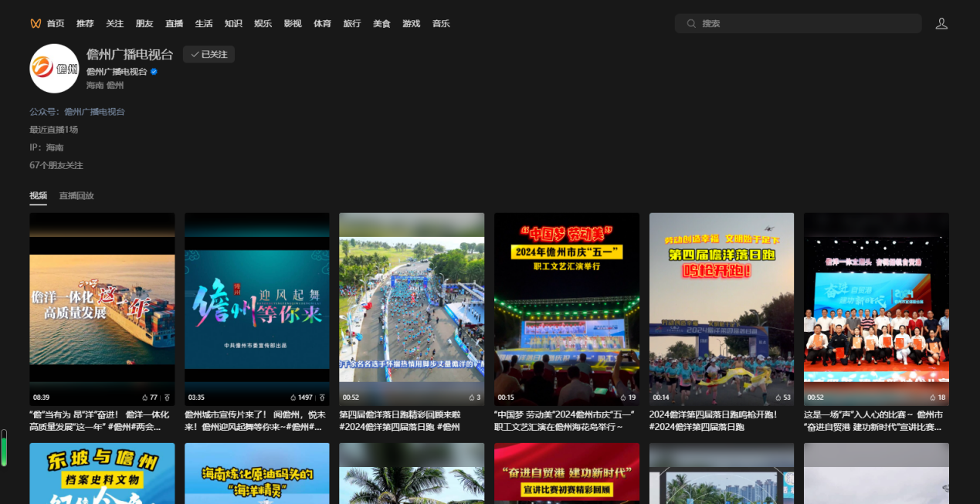Select the 音乐 category
This screenshot has height=504, width=980.
pyautogui.click(x=441, y=24)
